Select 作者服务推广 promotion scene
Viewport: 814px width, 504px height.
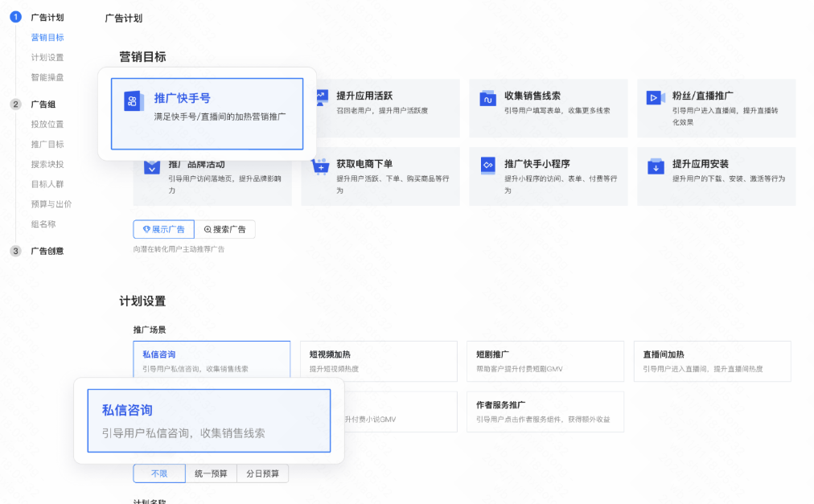click(545, 412)
